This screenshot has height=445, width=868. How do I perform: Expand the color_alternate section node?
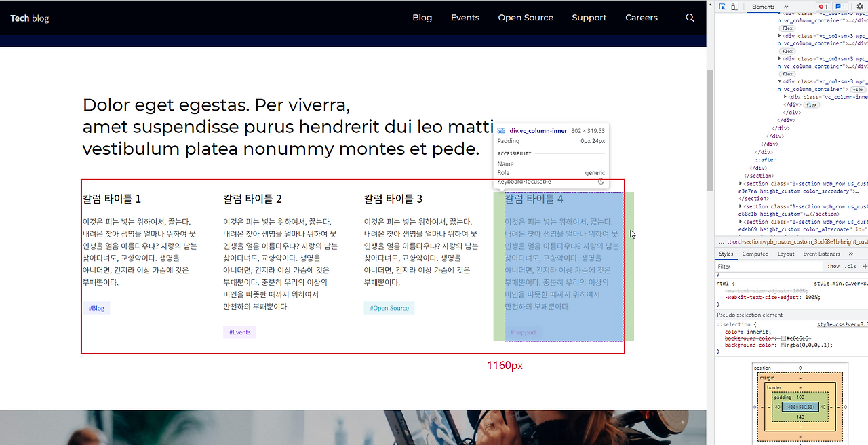click(x=741, y=222)
